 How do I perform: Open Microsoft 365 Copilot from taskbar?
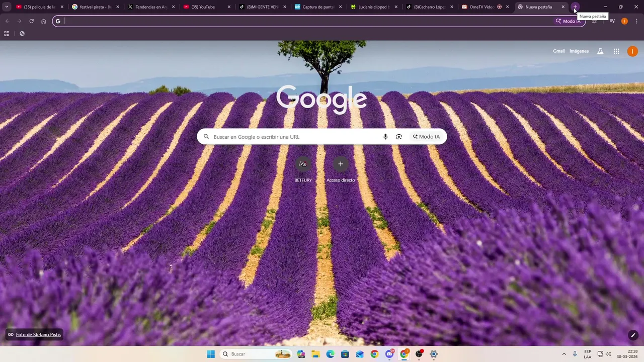301,354
